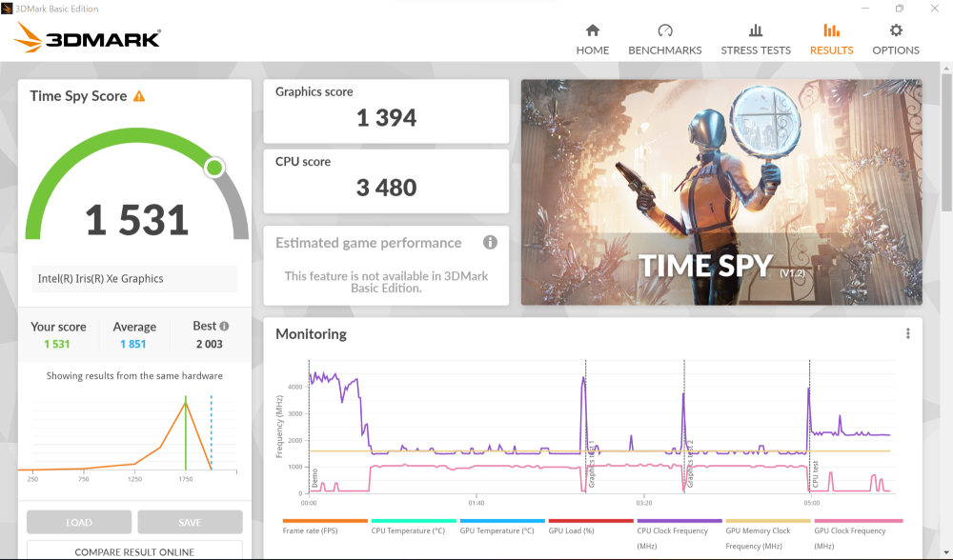Click the Average score 1 851
This screenshot has width=953, height=560.
133,344
